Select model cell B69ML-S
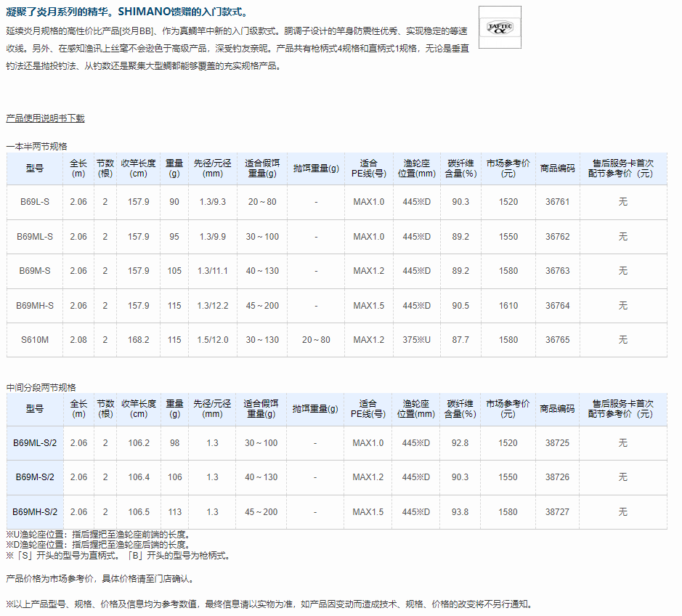The image size is (682, 616). [x=35, y=237]
